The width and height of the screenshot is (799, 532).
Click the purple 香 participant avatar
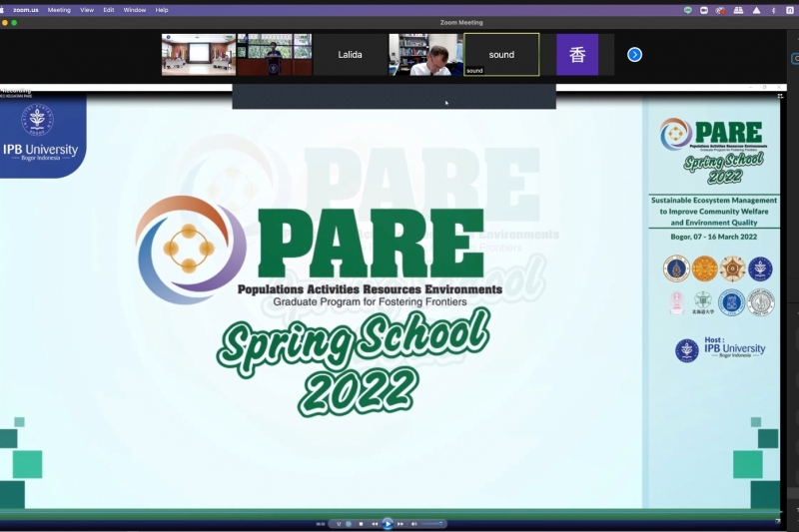(x=577, y=55)
